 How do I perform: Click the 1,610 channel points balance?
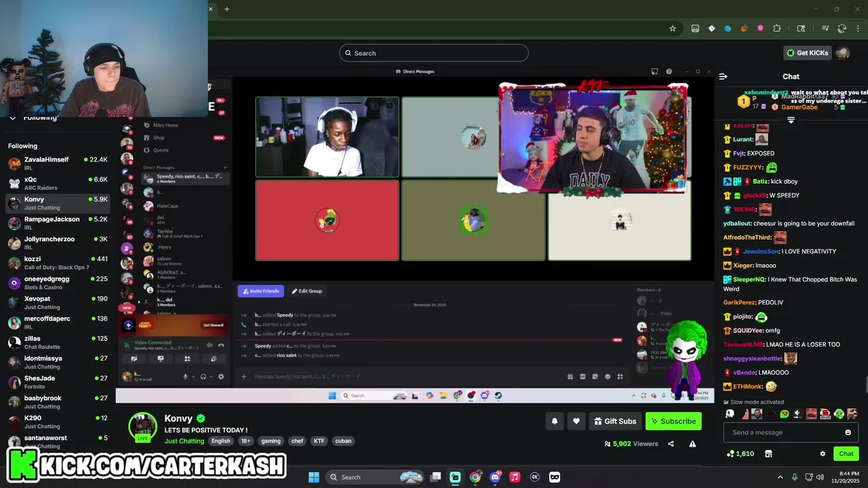pyautogui.click(x=740, y=453)
